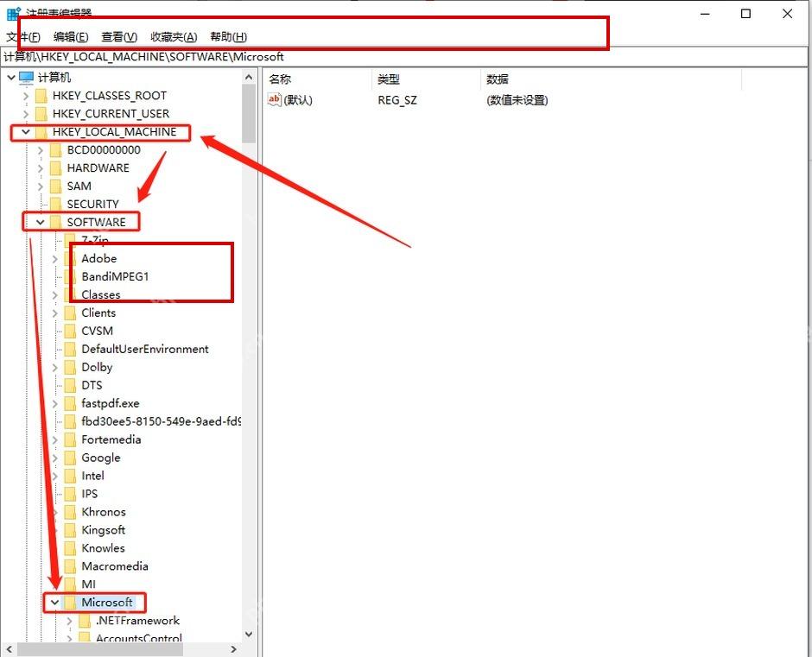Click the Intel folder icon
Screen dimensions: 812x657
pyautogui.click(x=70, y=476)
